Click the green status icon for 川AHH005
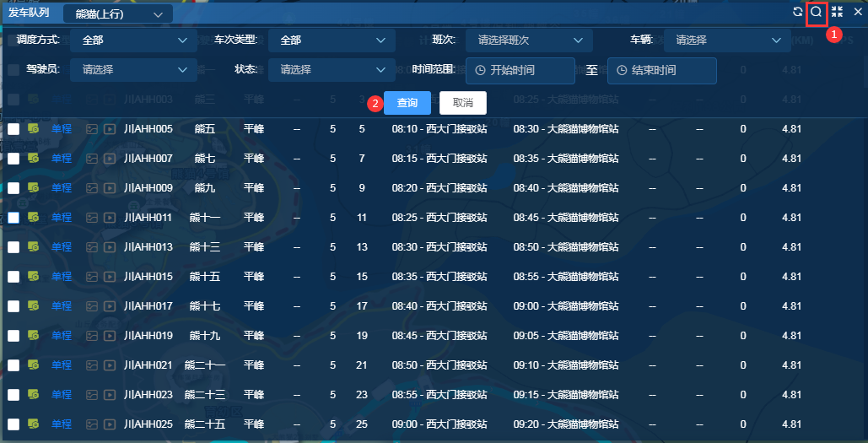The image size is (868, 443). click(33, 129)
